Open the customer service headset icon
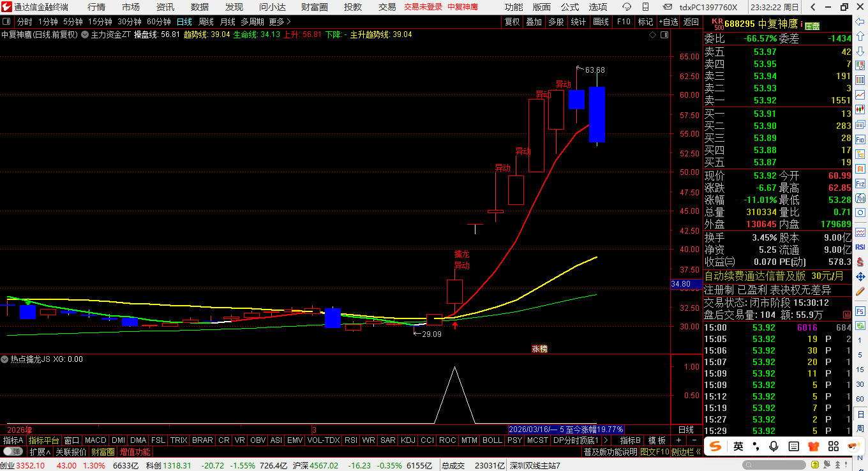 [627, 7]
